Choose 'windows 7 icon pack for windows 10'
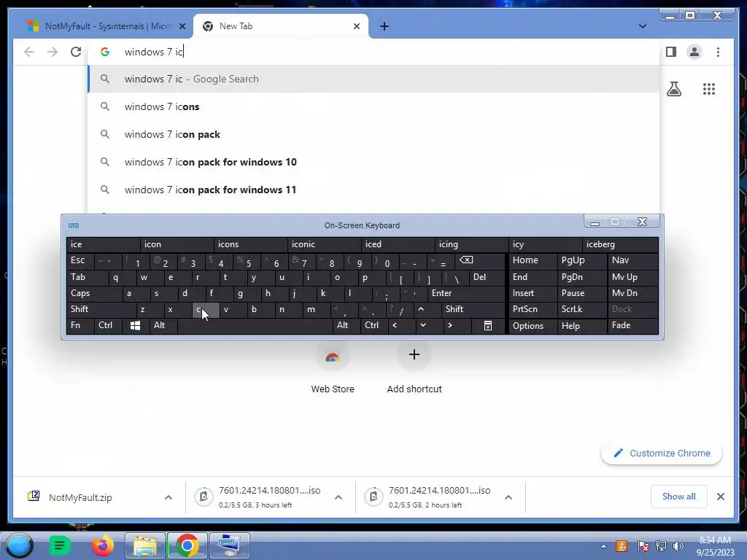Screen dimensions: 747x560 (x=373, y=162)
